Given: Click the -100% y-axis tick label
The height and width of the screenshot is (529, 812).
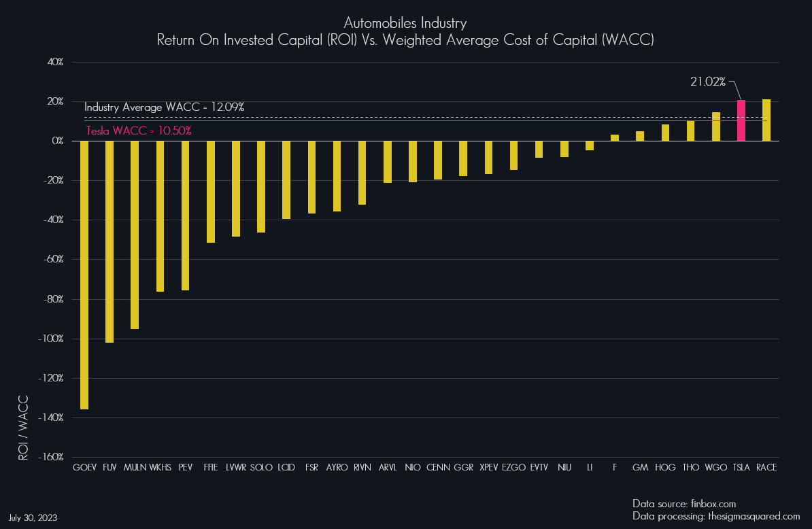Looking at the screenshot, I should [x=50, y=339].
